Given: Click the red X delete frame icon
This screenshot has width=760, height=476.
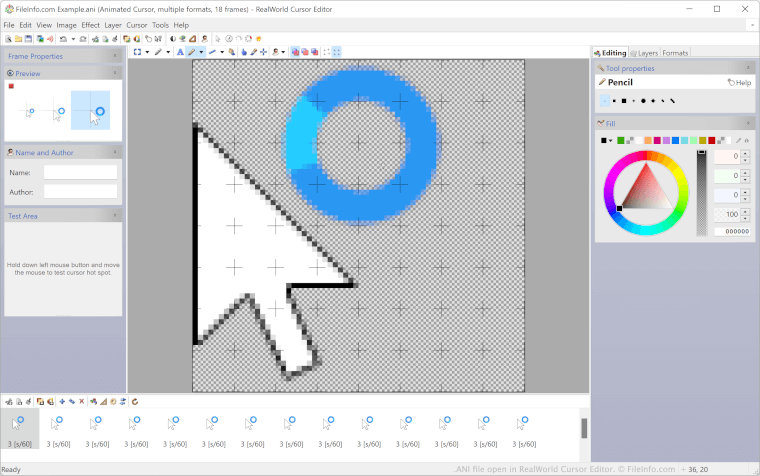Looking at the screenshot, I should point(82,401).
